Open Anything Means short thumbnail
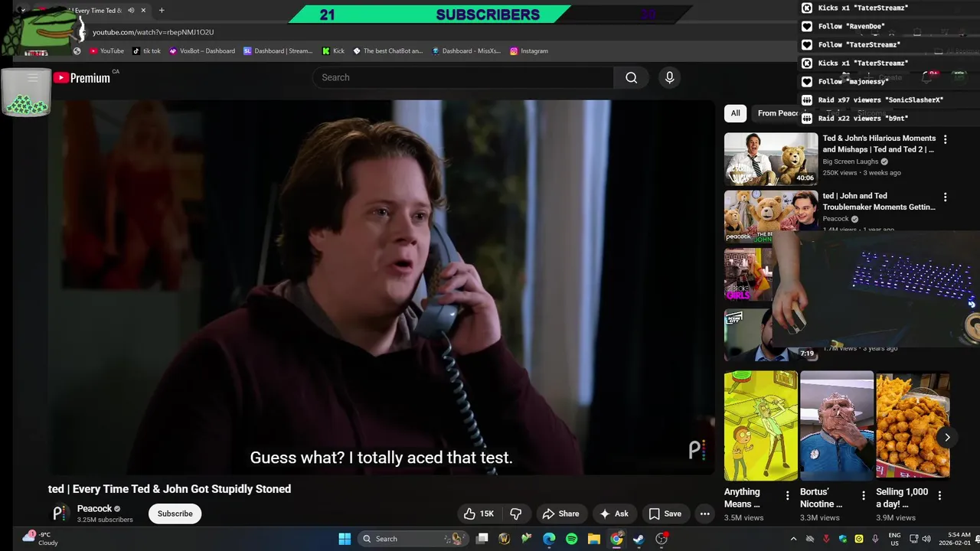The image size is (980, 551). 761,425
